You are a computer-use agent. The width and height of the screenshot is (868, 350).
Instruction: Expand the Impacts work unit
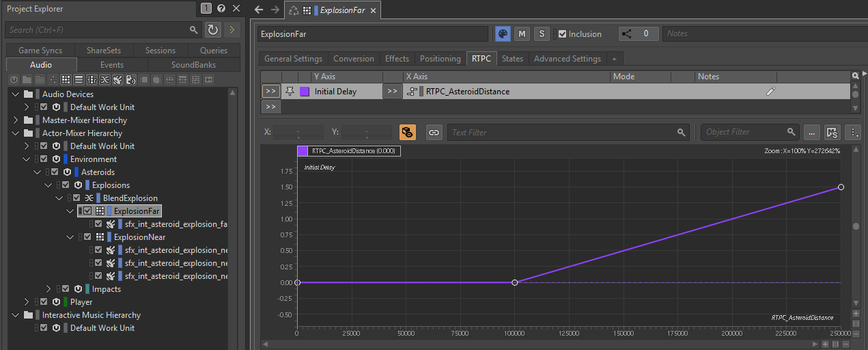click(x=48, y=289)
